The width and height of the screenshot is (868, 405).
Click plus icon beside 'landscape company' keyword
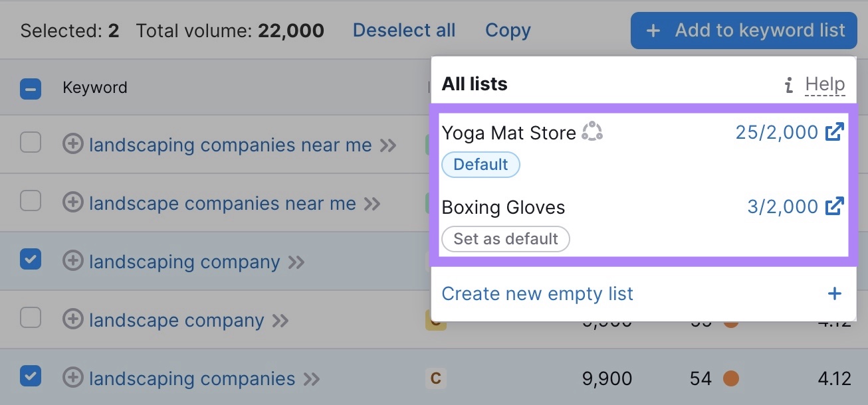tap(72, 320)
